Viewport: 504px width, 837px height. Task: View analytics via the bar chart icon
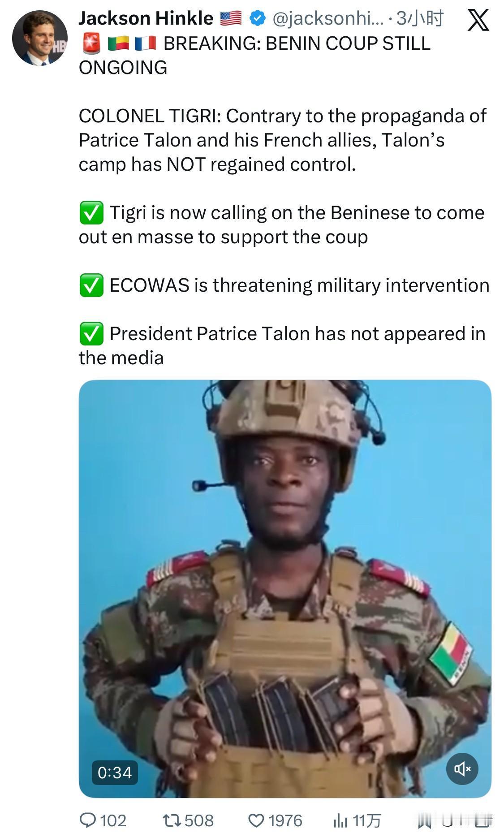(x=340, y=821)
